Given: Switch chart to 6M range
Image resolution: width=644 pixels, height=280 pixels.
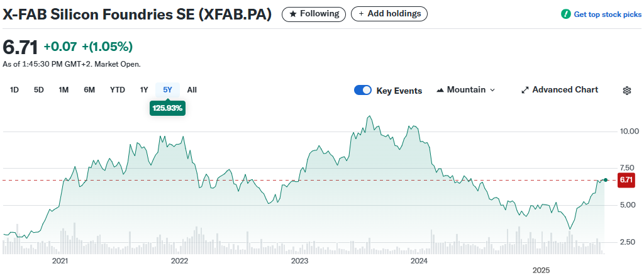Looking at the screenshot, I should [x=89, y=90].
